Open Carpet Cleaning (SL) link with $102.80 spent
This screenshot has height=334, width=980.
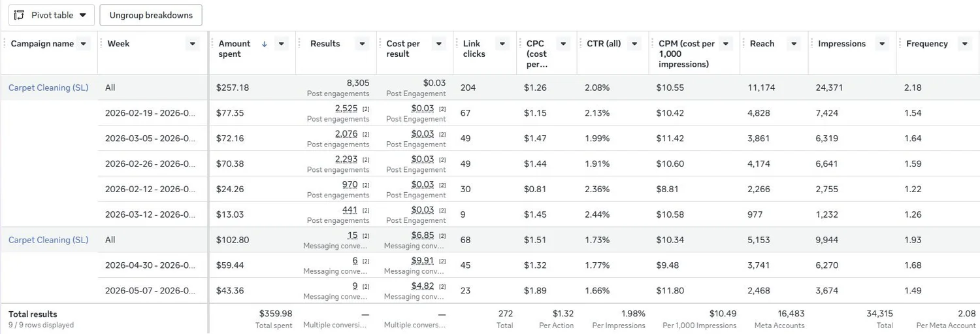[x=48, y=240]
